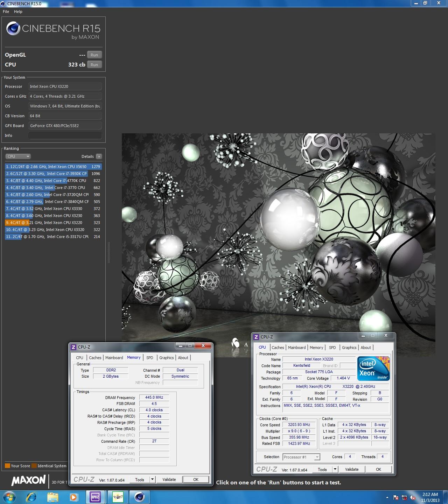Open Graphics tab in right CPU-Z window
This screenshot has width=448, height=504.
click(x=349, y=348)
